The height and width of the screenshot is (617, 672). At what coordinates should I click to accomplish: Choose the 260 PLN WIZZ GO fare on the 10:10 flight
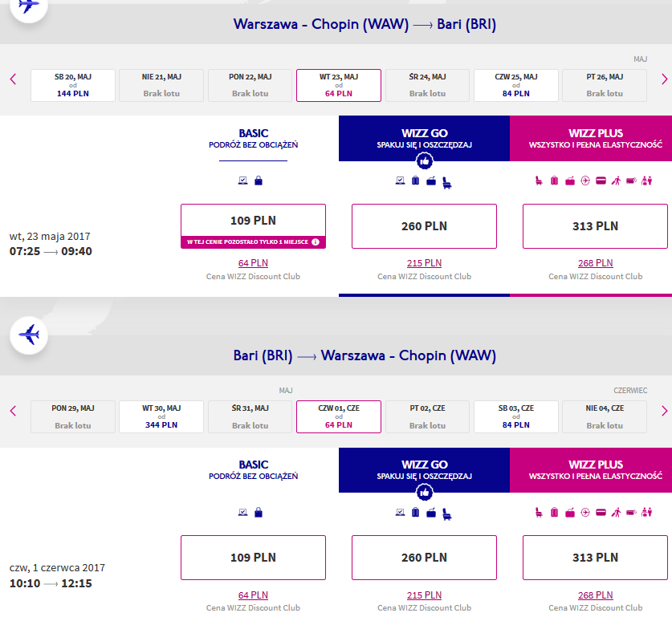[x=424, y=558]
